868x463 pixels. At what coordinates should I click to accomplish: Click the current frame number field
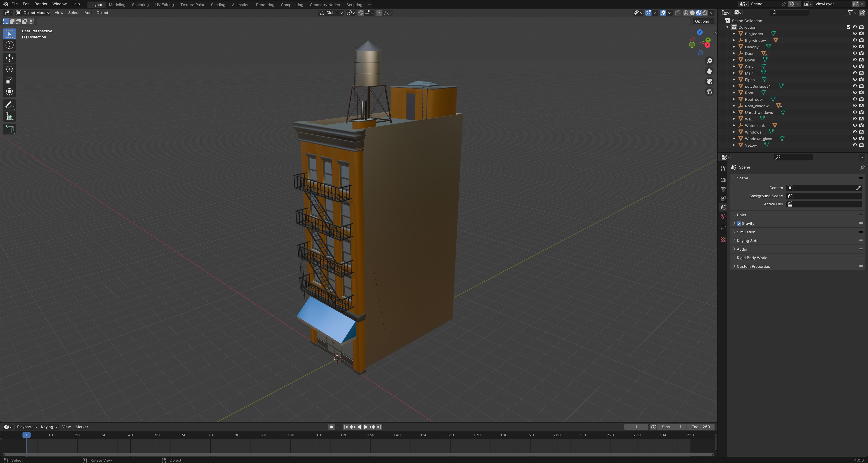coord(636,427)
